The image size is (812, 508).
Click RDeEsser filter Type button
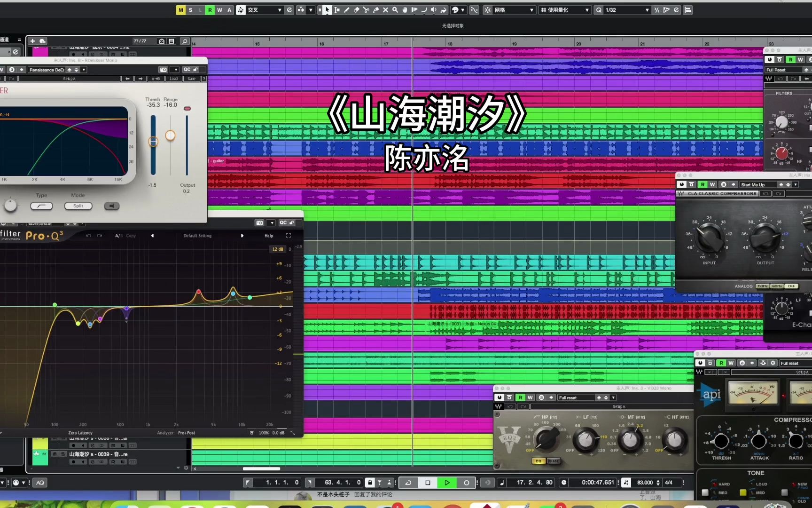point(41,206)
